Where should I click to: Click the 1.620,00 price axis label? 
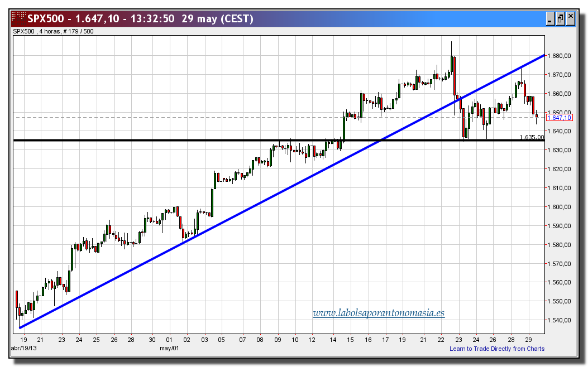click(559, 169)
